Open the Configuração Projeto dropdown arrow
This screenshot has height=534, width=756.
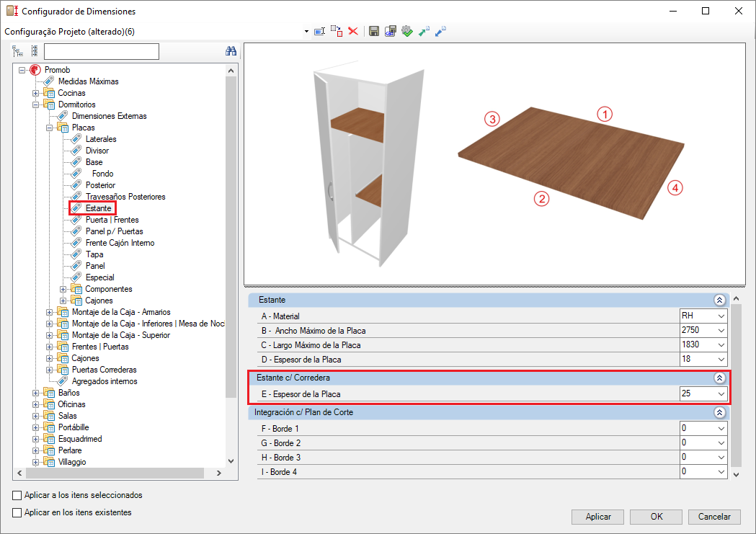click(x=306, y=32)
